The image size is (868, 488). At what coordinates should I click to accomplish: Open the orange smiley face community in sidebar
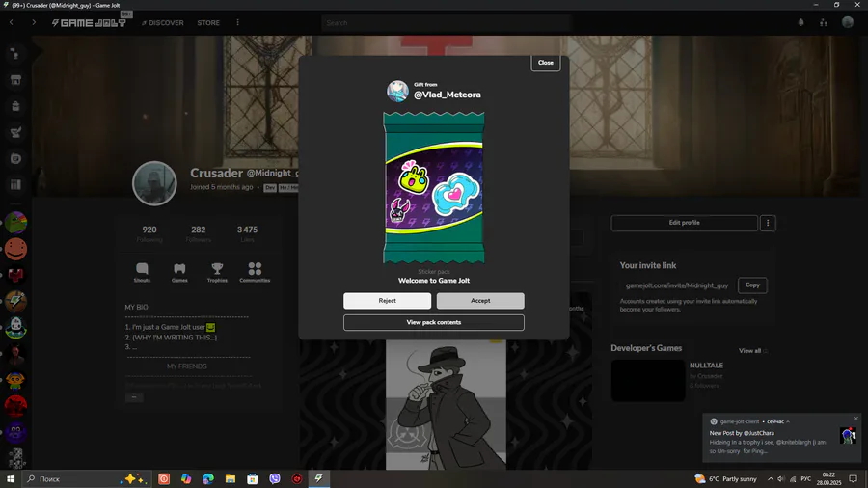[x=15, y=249]
